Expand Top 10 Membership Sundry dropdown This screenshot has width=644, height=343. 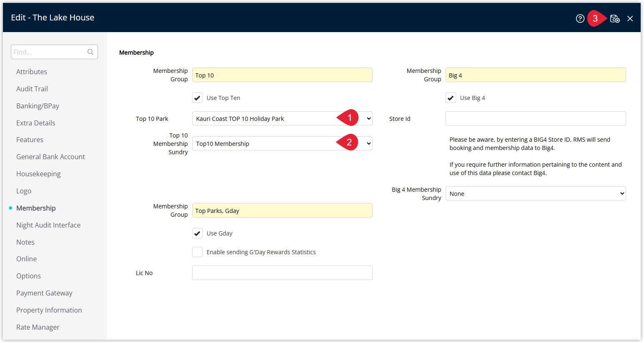click(282, 143)
